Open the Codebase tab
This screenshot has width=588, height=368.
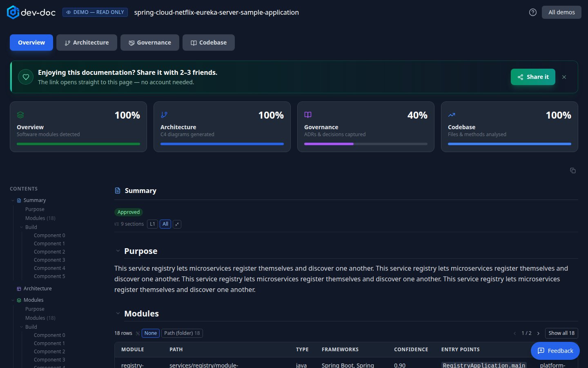[209, 43]
